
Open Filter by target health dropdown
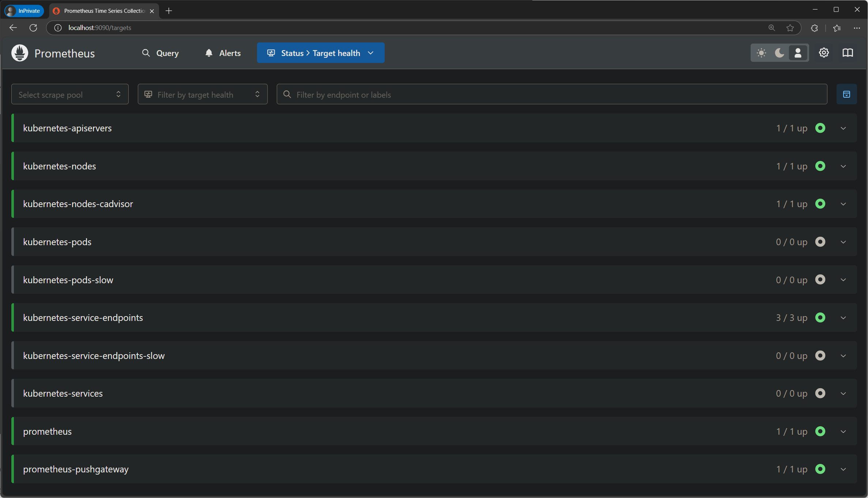[x=203, y=94]
